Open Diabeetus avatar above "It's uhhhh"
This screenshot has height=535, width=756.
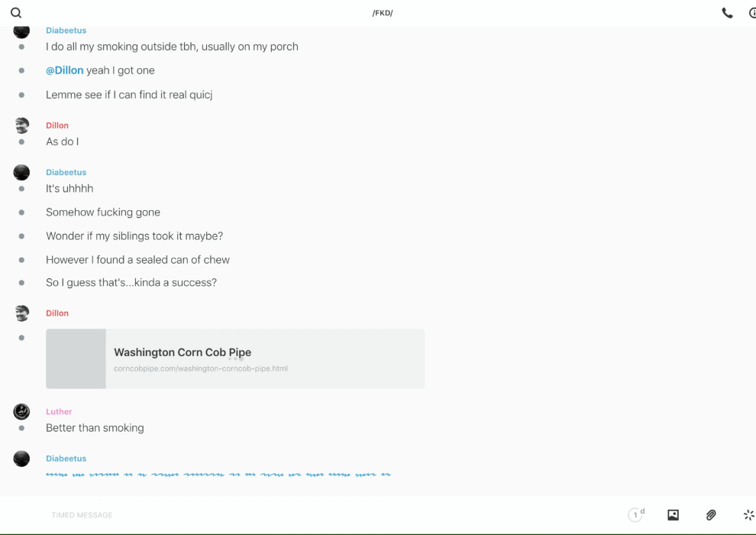pyautogui.click(x=21, y=173)
